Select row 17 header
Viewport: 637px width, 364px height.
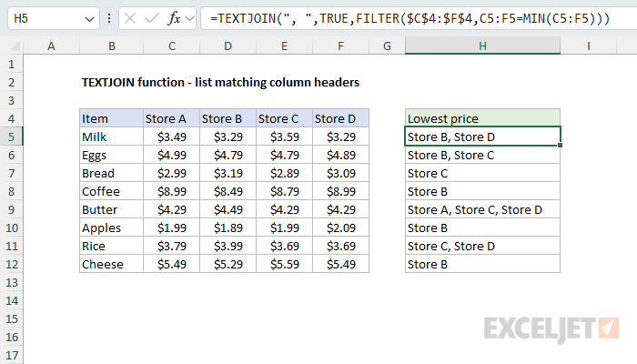(x=11, y=356)
